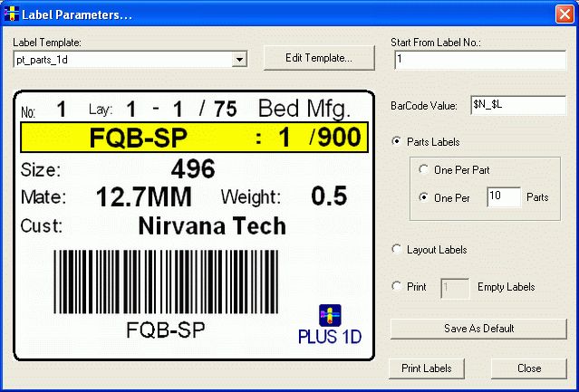Screen dimensions: 579x392
Task: Click the pt_parts_1d template combo box
Action: (x=130, y=60)
